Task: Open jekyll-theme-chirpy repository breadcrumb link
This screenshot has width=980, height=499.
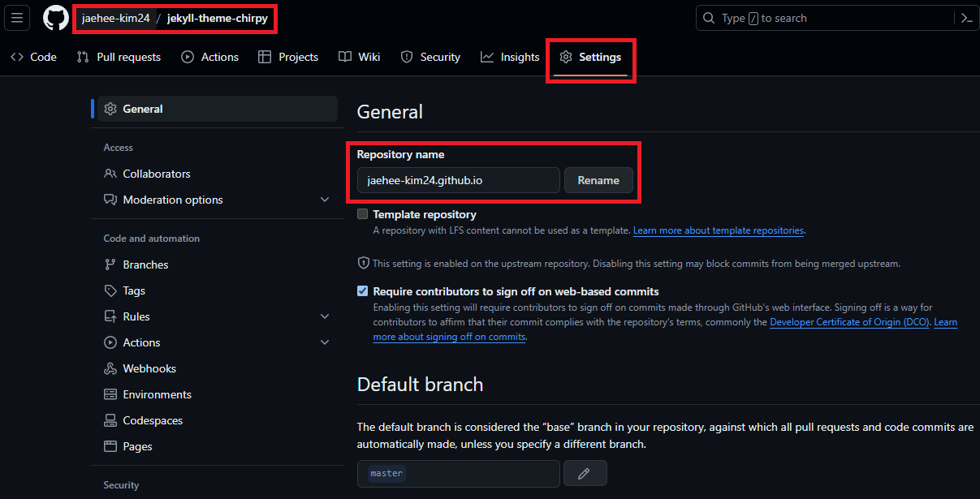Action: coord(218,18)
